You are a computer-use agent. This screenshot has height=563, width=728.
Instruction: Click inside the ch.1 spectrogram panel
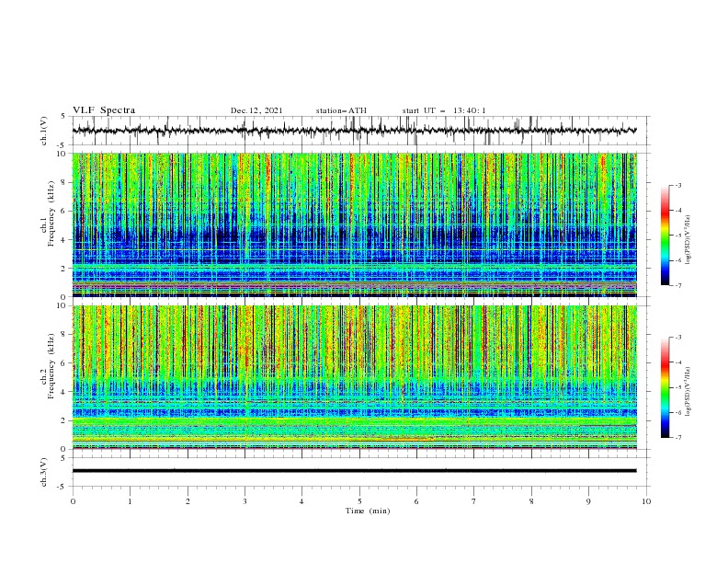354,224
